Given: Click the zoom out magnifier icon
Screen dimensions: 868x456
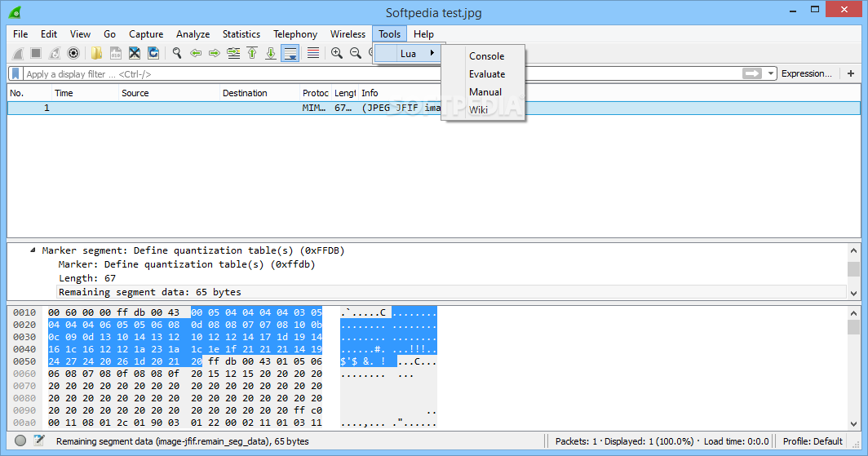Looking at the screenshot, I should (x=356, y=53).
